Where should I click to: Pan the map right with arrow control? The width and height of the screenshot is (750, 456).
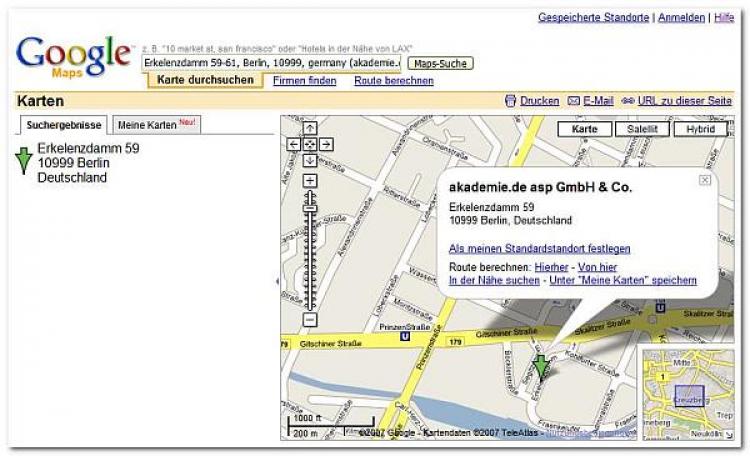point(326,144)
